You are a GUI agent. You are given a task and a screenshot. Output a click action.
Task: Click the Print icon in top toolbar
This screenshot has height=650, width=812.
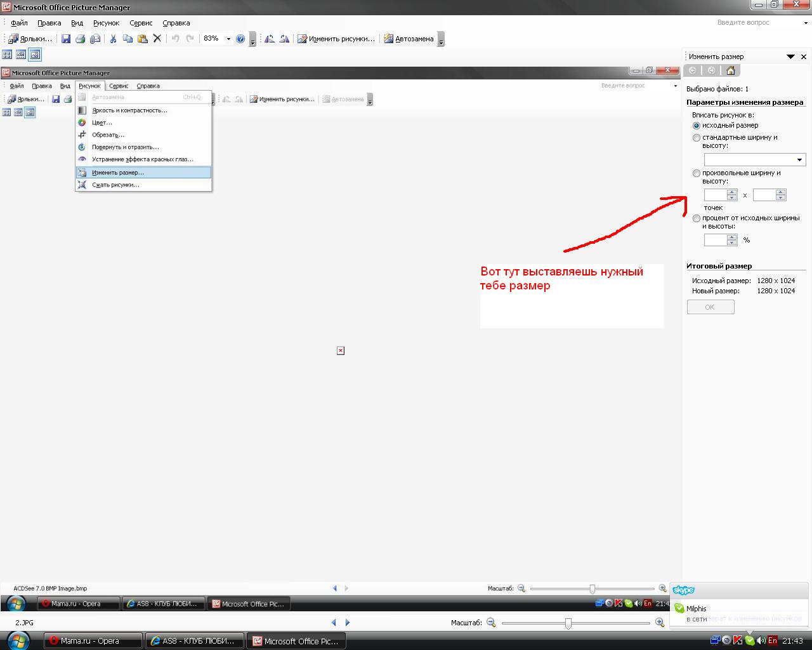click(80, 39)
